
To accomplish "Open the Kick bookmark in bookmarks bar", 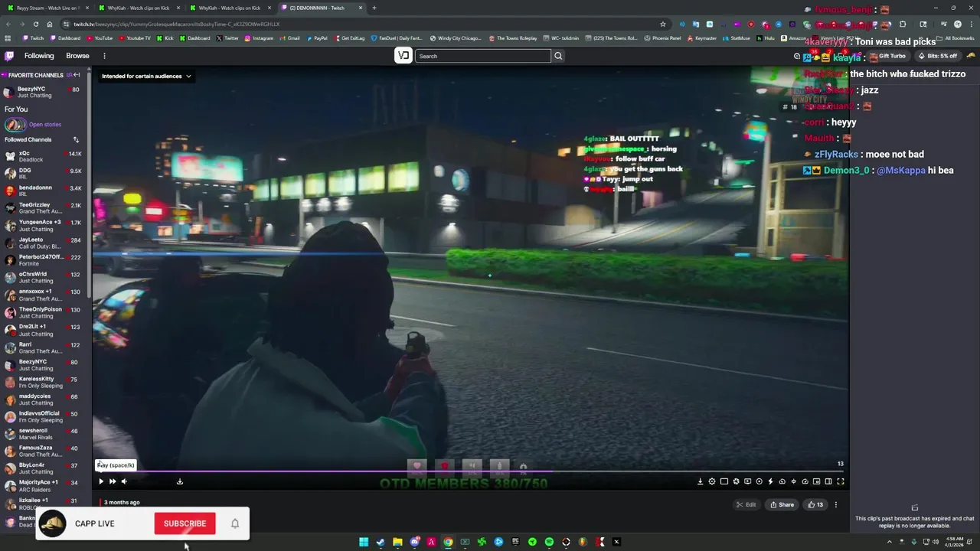I will (165, 38).
